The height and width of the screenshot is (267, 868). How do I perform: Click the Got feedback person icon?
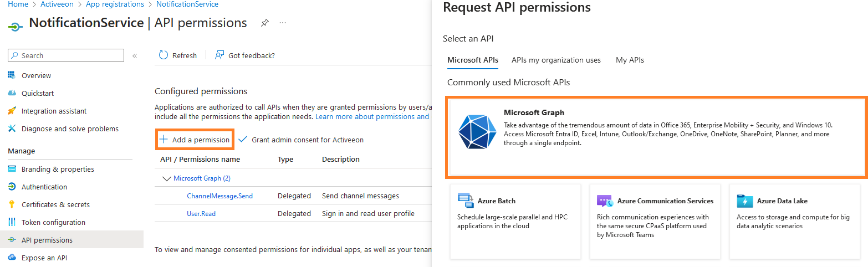click(219, 55)
